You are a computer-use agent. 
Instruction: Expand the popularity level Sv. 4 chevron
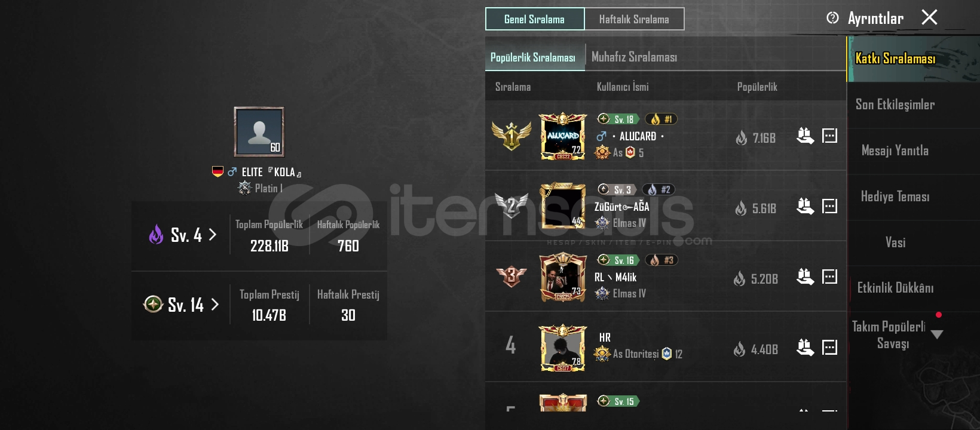pos(212,235)
